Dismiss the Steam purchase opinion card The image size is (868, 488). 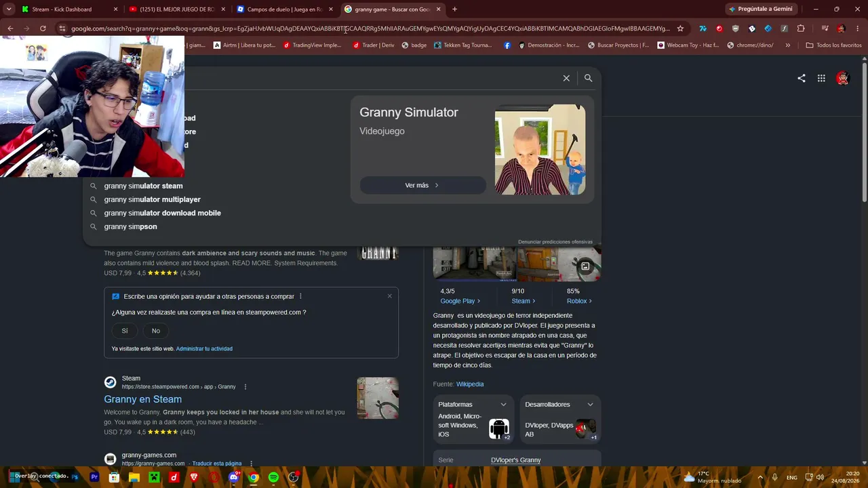pos(390,296)
